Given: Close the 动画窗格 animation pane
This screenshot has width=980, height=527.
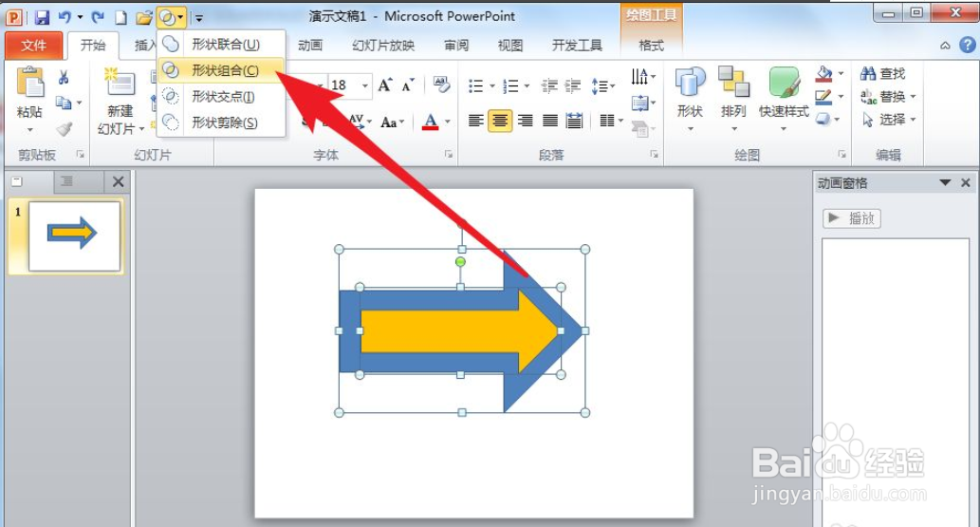Looking at the screenshot, I should point(965,182).
